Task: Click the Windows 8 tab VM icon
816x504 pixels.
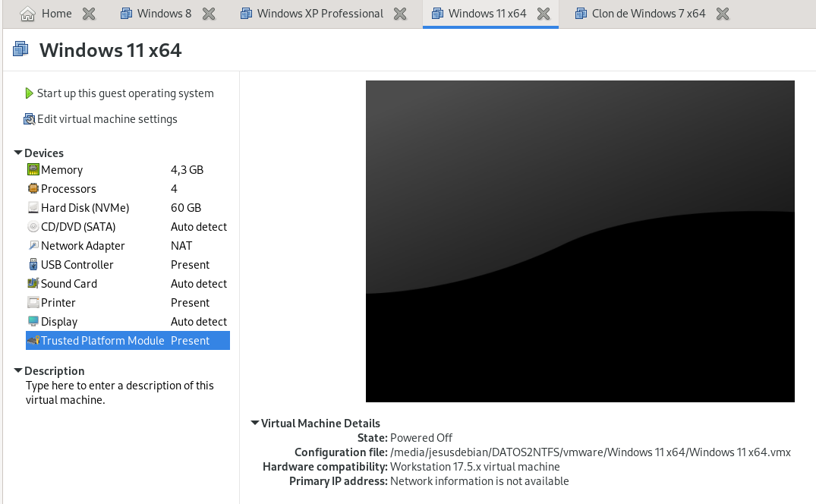Action: click(x=126, y=14)
